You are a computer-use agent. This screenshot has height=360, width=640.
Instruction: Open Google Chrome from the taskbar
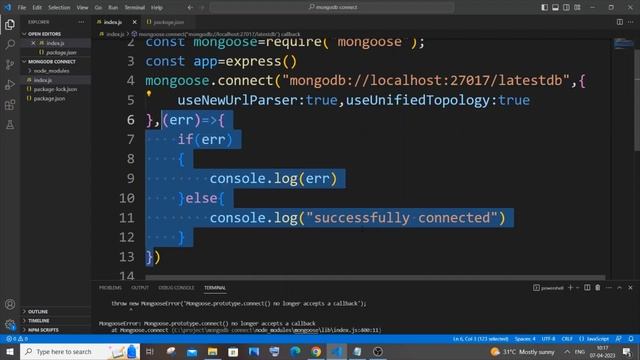click(316, 351)
